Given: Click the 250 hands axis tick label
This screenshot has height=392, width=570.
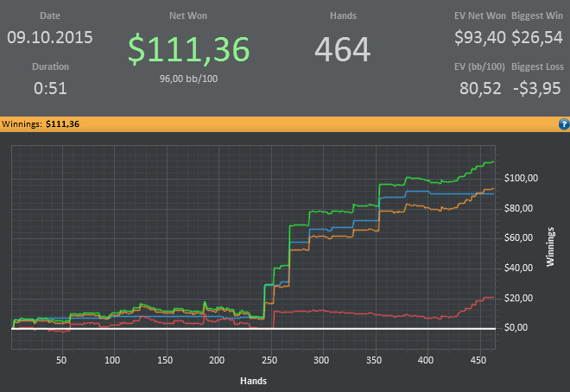Looking at the screenshot, I should tap(269, 360).
